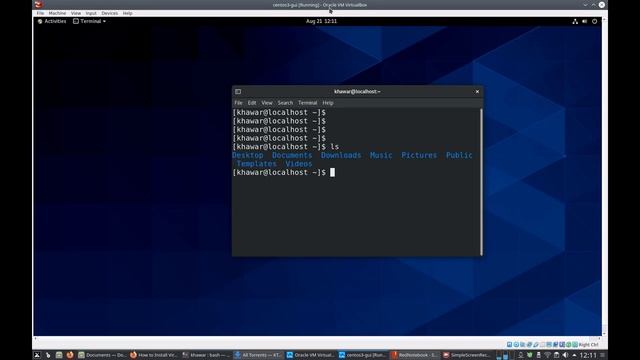Open the clock showing Aug 21 12:11

[x=321, y=21]
